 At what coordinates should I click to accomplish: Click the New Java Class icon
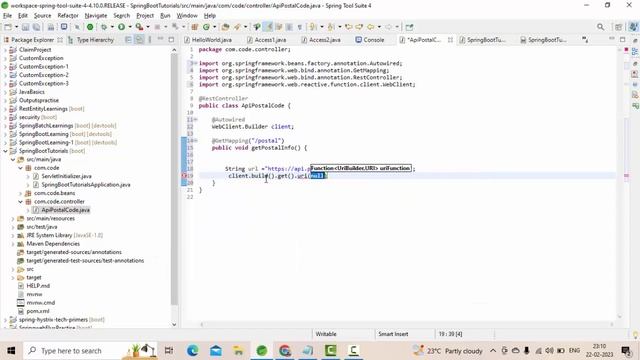[206, 27]
